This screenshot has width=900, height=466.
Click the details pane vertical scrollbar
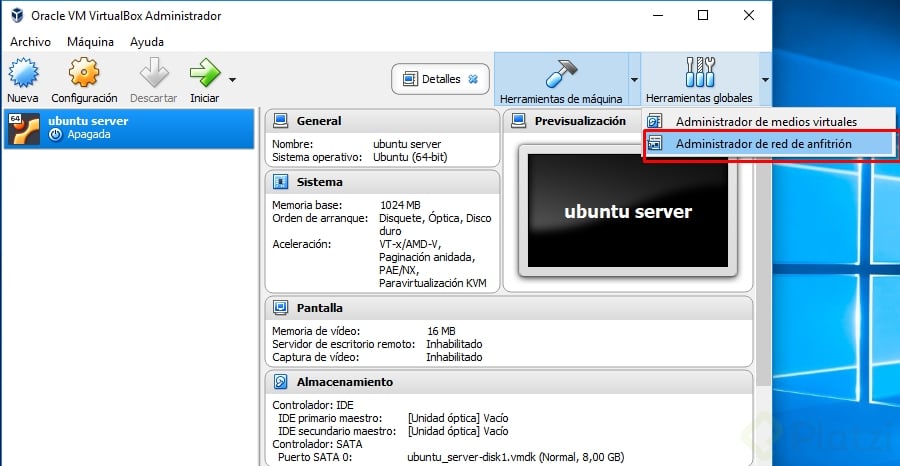pyautogui.click(x=763, y=247)
